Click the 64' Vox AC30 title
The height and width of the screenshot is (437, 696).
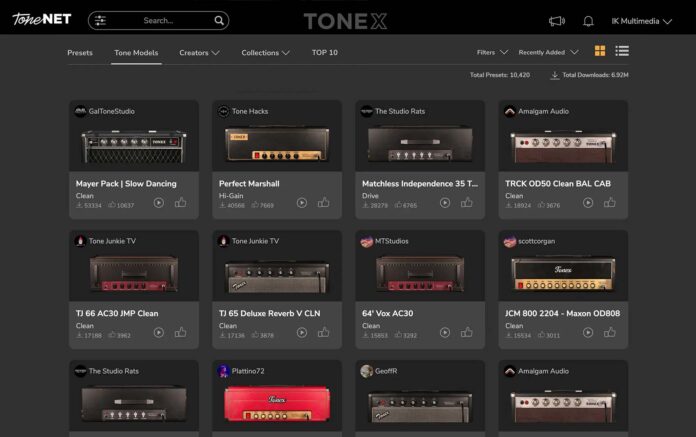pos(388,313)
